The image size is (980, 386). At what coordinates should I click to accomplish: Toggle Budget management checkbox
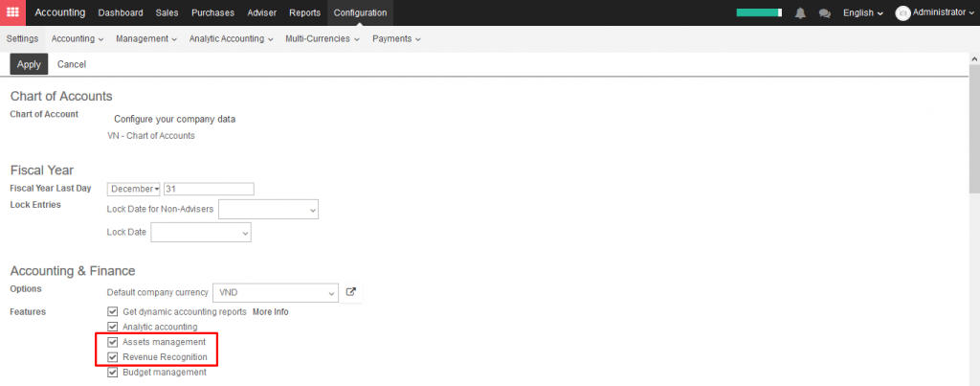[x=113, y=373]
